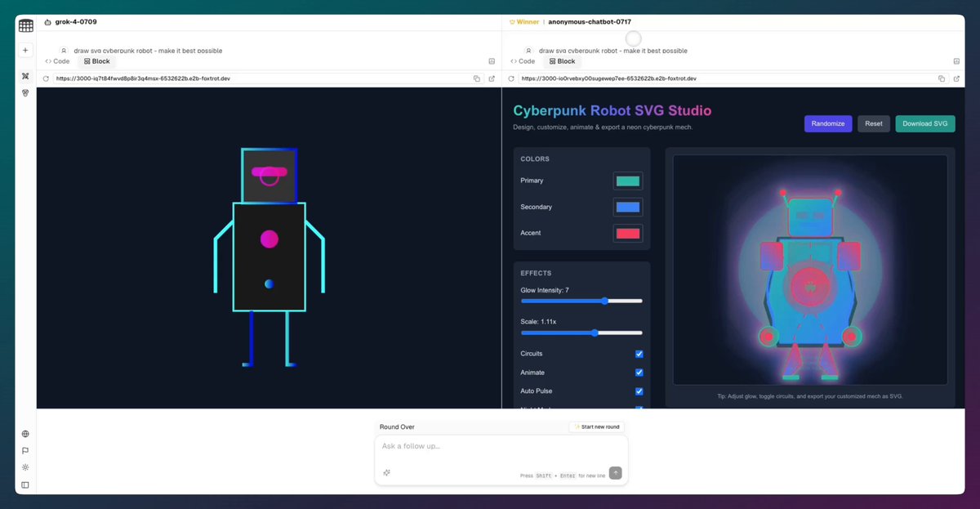Screen dimensions: 980x509
Task: Click the Glow Intensity slider
Action: pyautogui.click(x=581, y=301)
